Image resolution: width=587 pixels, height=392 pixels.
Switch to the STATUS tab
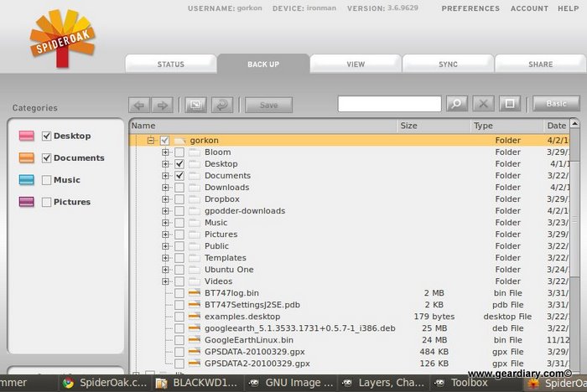[171, 64]
